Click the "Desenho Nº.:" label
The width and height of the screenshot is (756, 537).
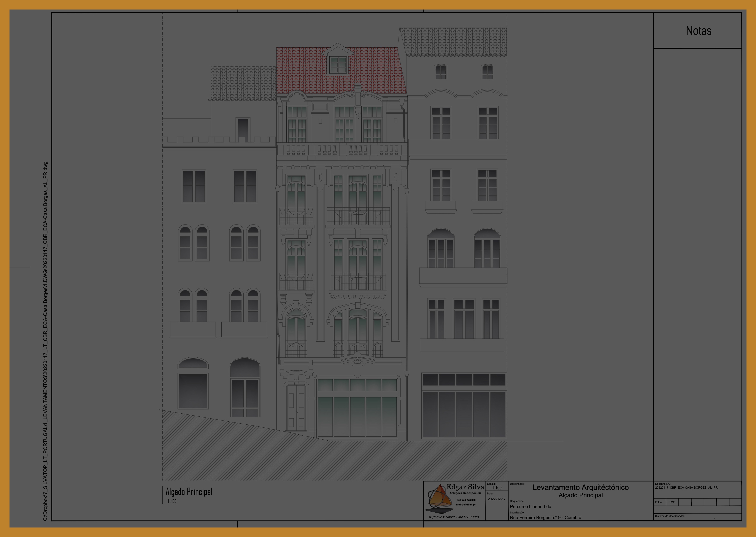pos(662,484)
